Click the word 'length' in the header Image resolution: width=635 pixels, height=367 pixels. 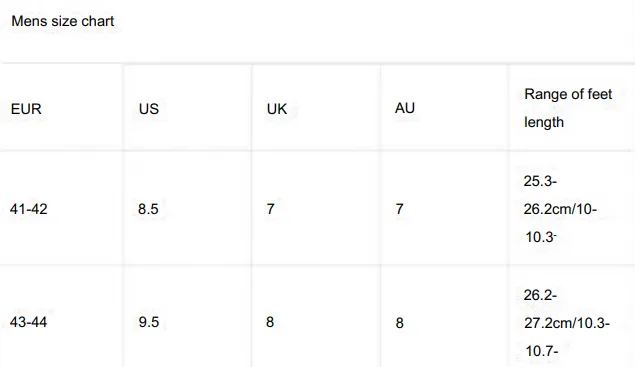point(544,122)
